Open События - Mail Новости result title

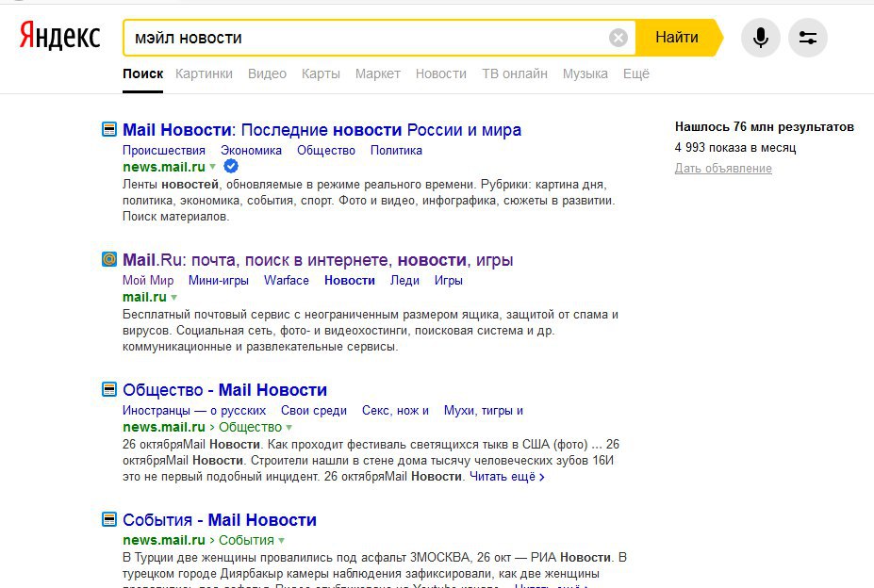click(x=220, y=520)
